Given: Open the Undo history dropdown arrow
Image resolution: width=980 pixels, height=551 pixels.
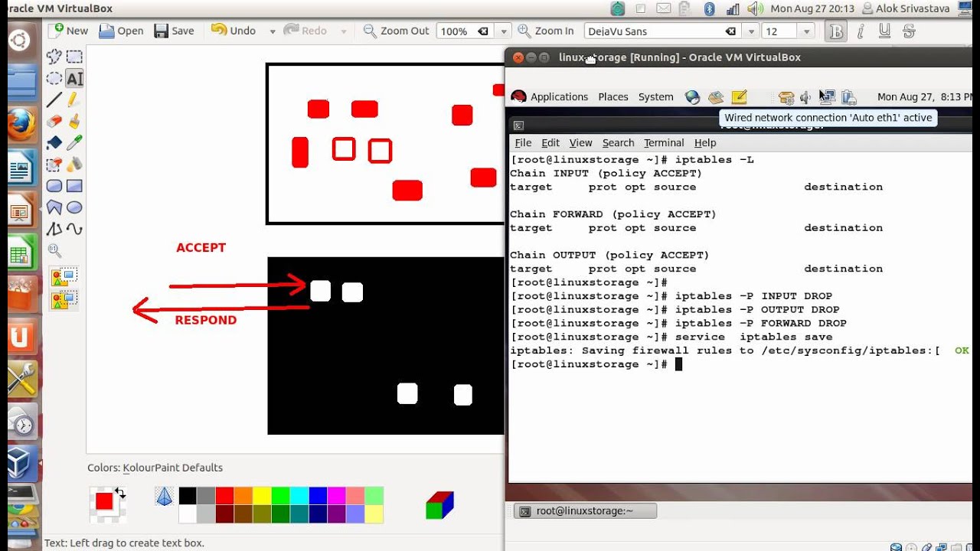Looking at the screenshot, I should click(272, 31).
